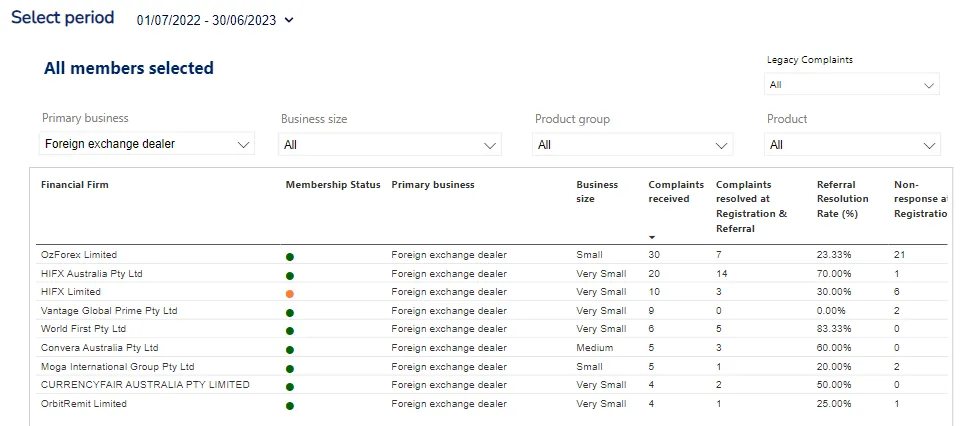Sort by Primary business column header
Viewport: 977px width, 426px height.
(x=433, y=184)
